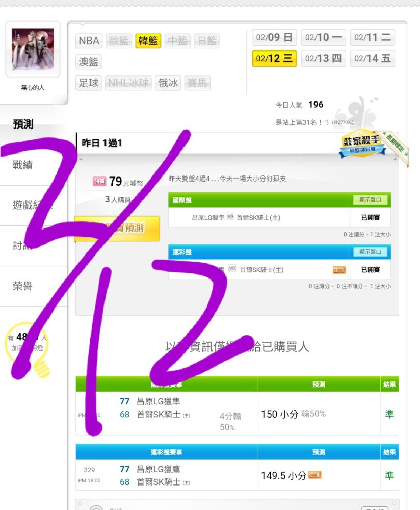Viewport: 420px width, 510px height.
Task: Click the VS icon in 運彩盤 row
Action: (232, 269)
